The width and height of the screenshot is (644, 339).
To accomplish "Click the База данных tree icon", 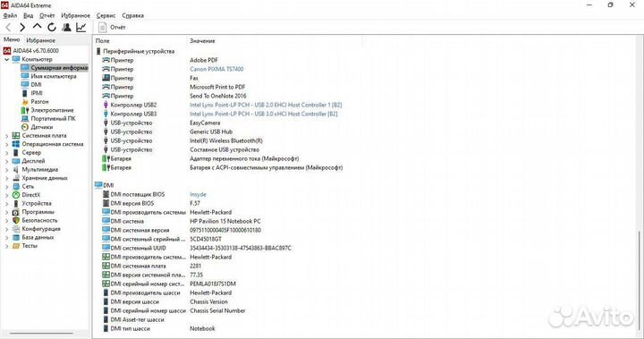I will pos(16,237).
